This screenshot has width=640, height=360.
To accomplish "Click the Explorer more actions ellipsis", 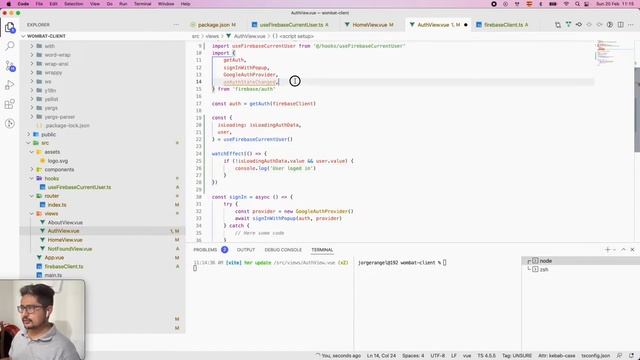I will tap(176, 24).
